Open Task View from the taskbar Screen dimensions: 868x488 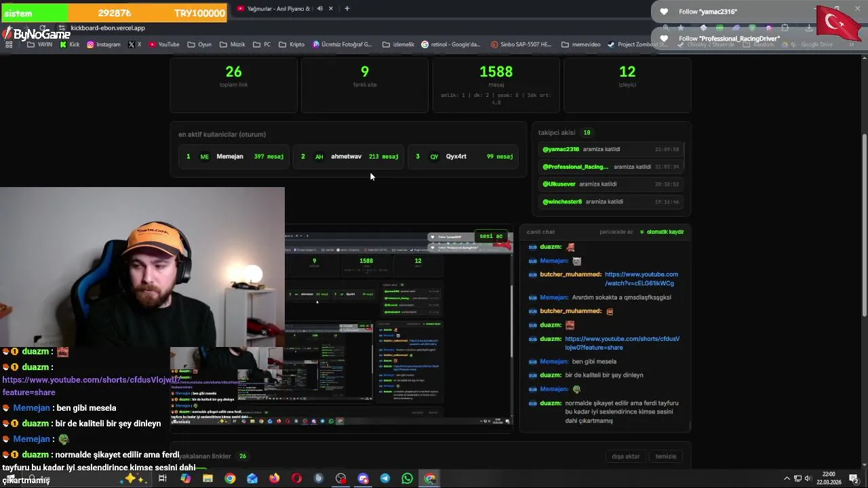coord(163,479)
